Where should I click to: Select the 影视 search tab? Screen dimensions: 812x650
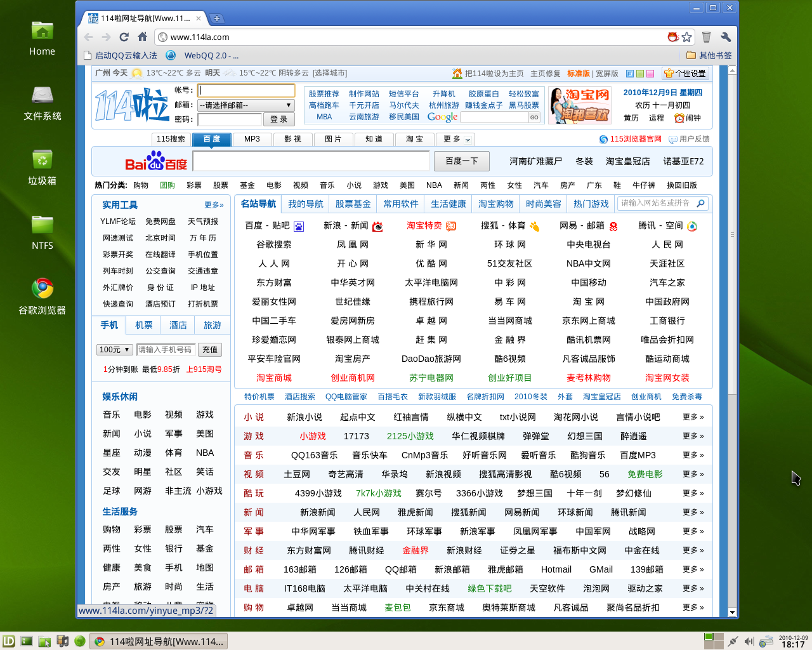tap(292, 139)
